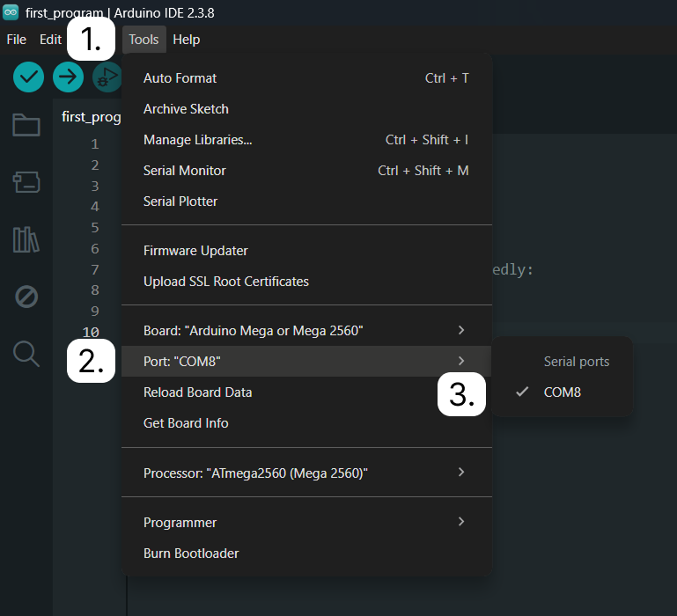Open the Search magnifier sidebar icon

26,354
